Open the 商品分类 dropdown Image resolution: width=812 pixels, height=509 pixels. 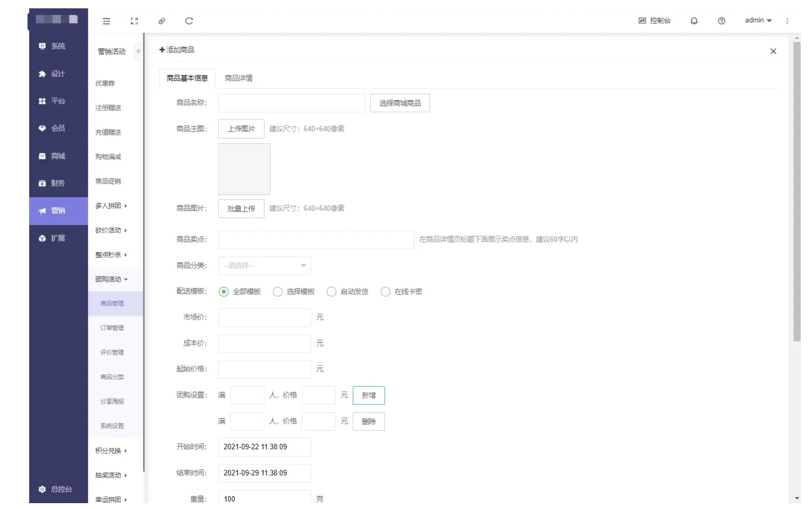tap(265, 266)
